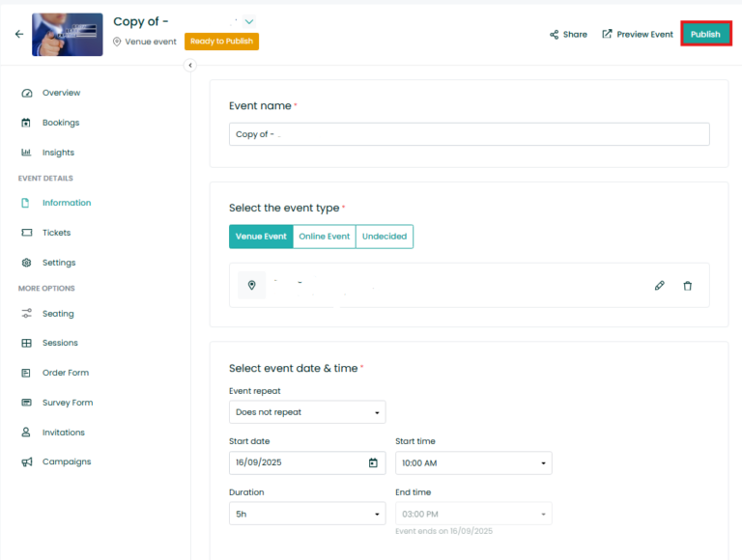Open Campaigns
The height and width of the screenshot is (560, 742).
[x=67, y=462]
